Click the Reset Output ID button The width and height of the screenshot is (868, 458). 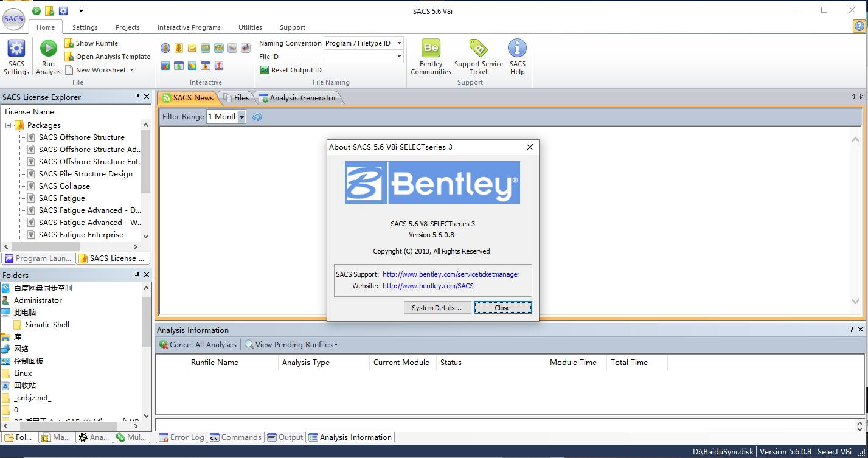tap(291, 70)
